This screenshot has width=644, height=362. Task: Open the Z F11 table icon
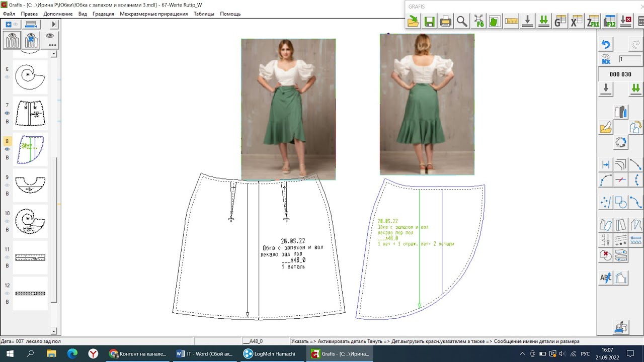(593, 21)
